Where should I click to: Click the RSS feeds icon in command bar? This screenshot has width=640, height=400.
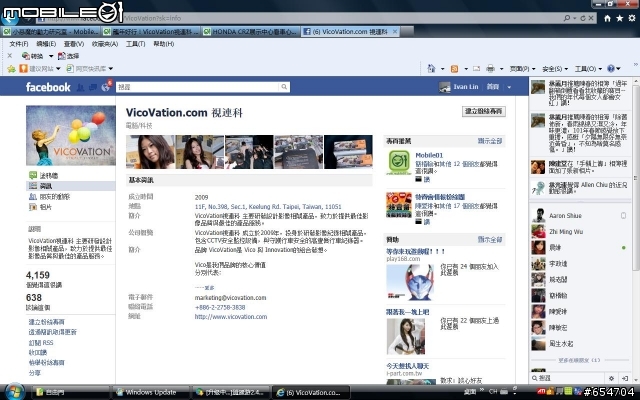(x=454, y=69)
